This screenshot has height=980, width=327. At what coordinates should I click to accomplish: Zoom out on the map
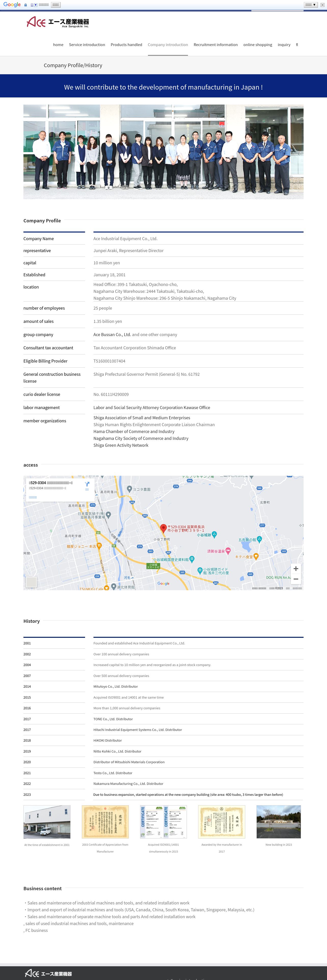[296, 579]
